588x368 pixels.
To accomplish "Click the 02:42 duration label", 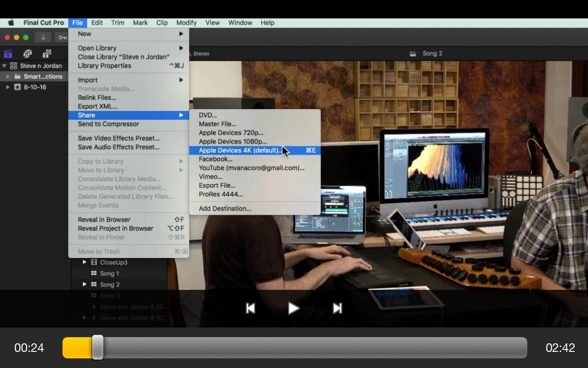I will (x=560, y=348).
